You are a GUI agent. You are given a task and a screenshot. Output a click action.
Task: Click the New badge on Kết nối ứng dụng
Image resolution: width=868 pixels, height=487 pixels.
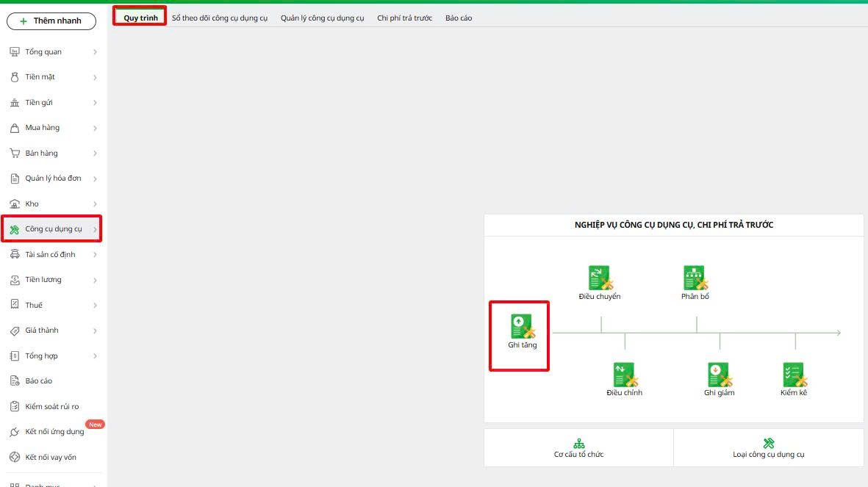point(96,425)
